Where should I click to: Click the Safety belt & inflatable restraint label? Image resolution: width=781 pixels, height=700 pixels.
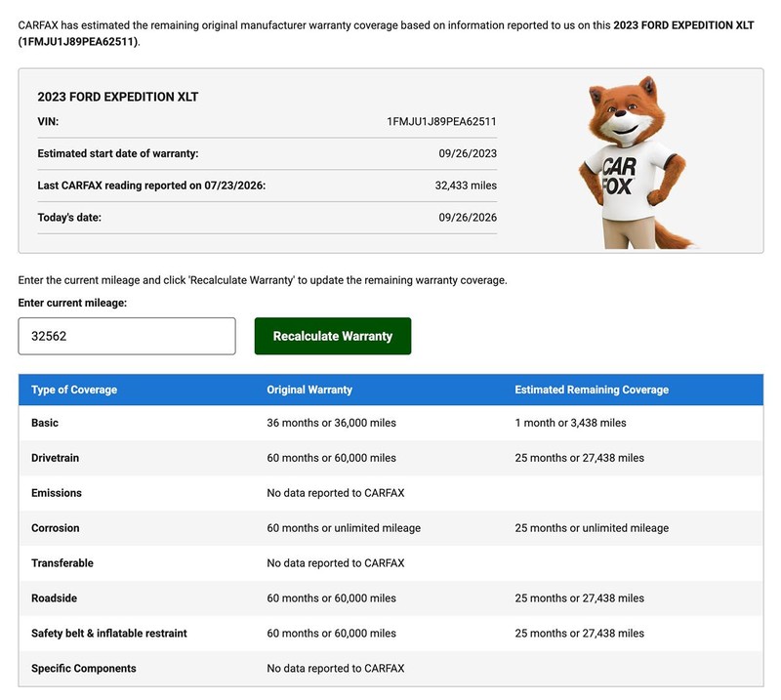(x=109, y=634)
